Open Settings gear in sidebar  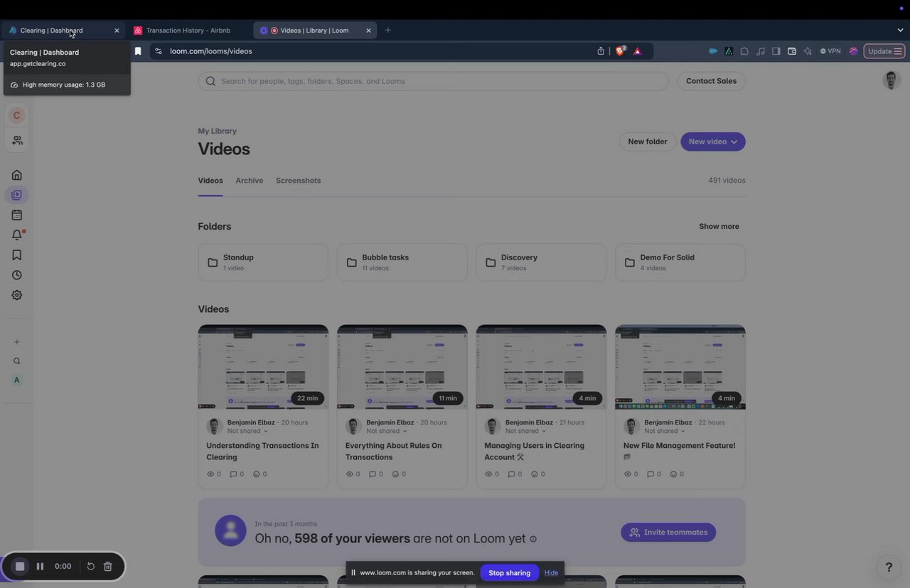click(16, 295)
